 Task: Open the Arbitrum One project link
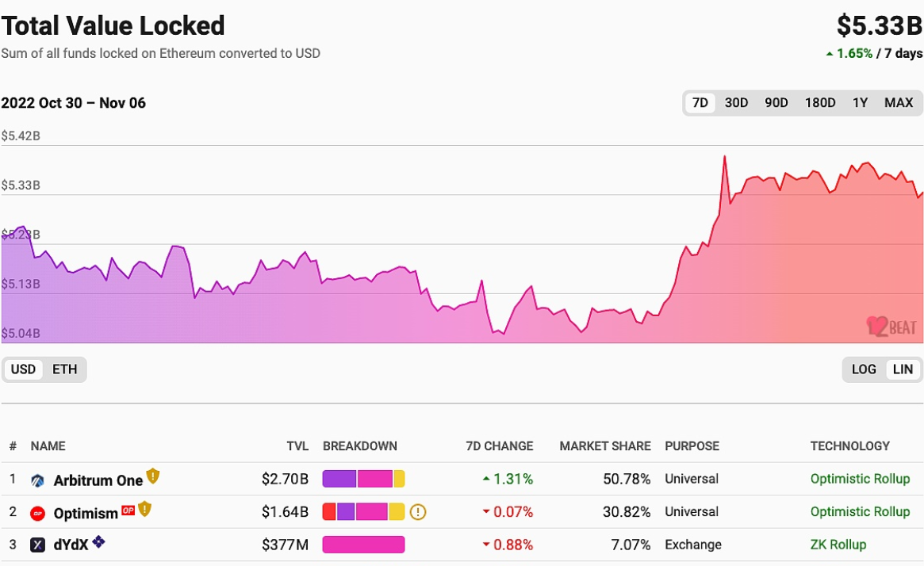[98, 480]
